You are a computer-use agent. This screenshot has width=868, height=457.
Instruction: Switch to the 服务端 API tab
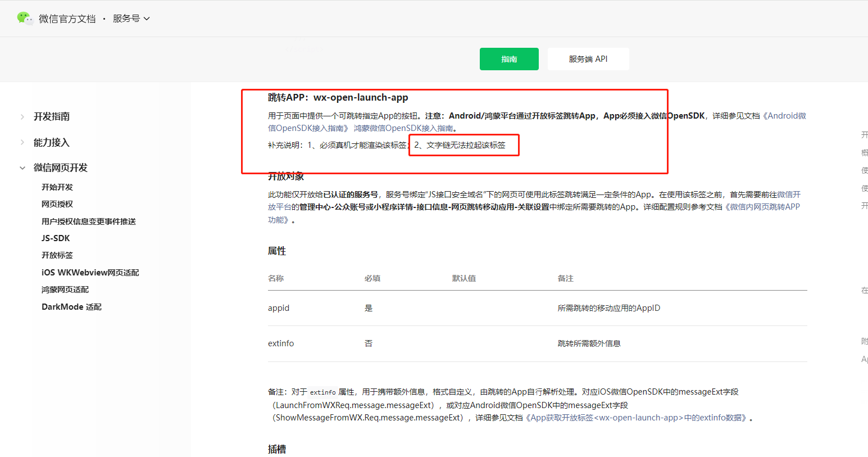coord(588,59)
